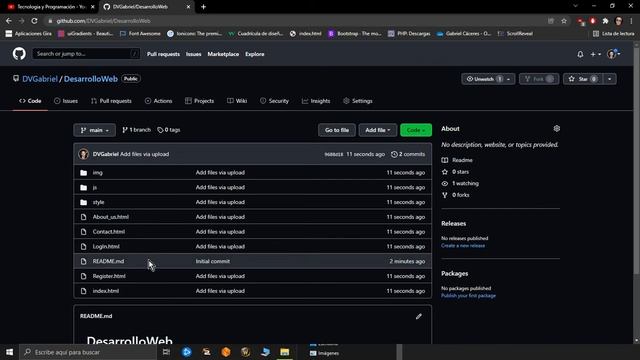Screen dimensions: 640x360
Task: View the 0 tags link
Action: tap(169, 130)
